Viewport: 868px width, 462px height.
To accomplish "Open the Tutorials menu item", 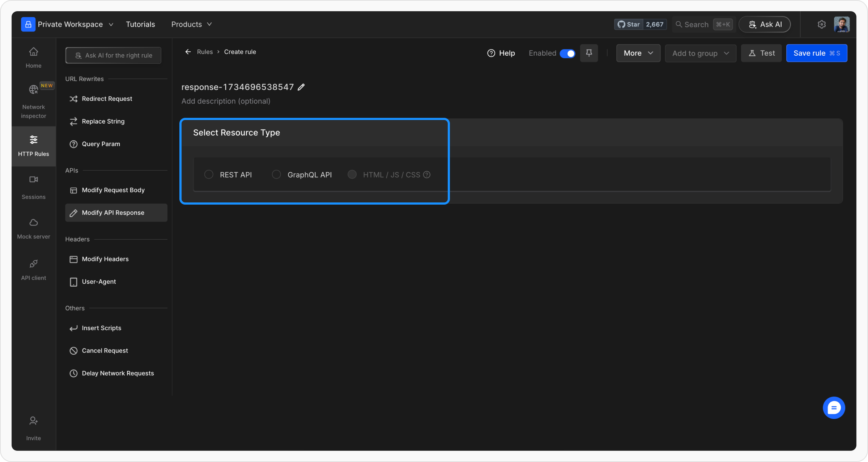I will click(x=140, y=24).
